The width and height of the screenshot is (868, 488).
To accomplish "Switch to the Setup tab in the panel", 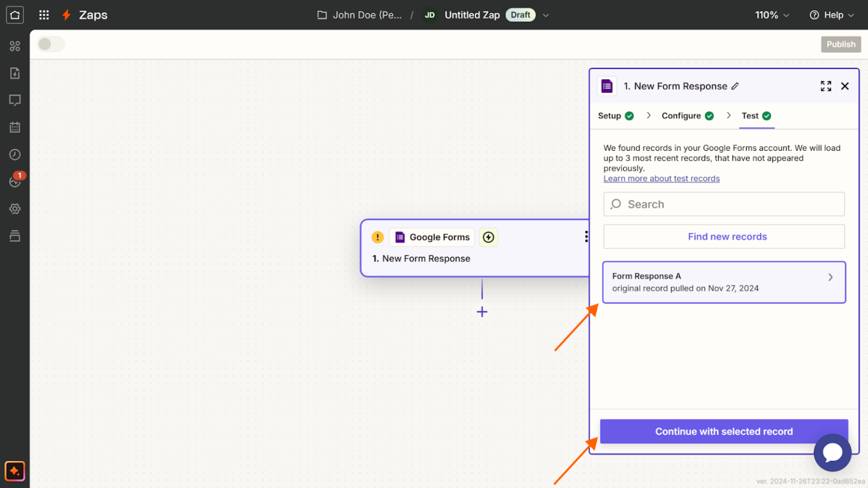I will click(x=610, y=116).
